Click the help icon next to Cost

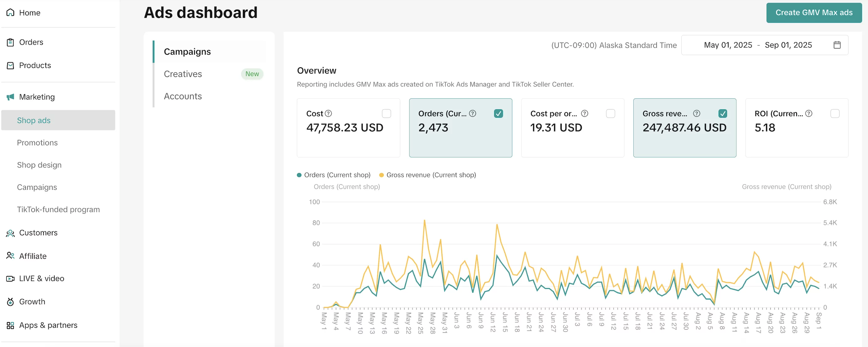tap(328, 114)
